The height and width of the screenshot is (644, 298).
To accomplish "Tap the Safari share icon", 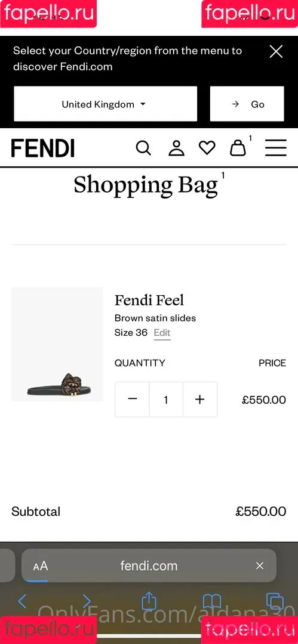I will tap(149, 602).
